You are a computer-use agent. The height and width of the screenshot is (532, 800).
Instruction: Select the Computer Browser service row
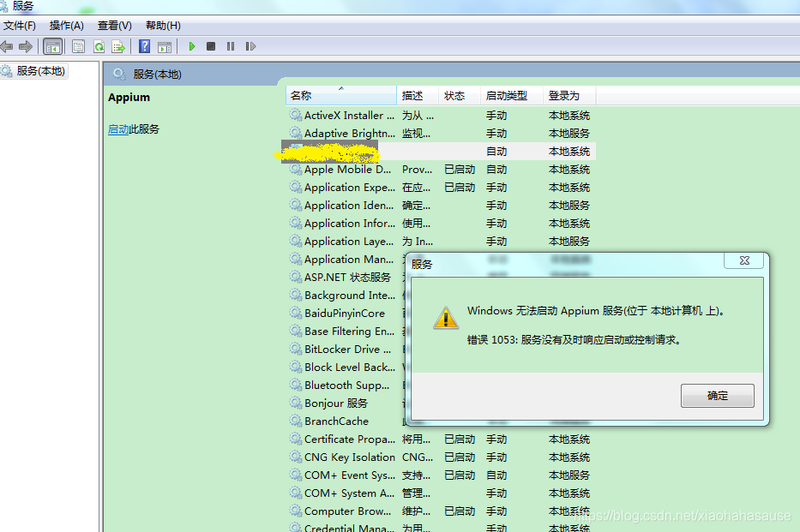click(x=441, y=511)
